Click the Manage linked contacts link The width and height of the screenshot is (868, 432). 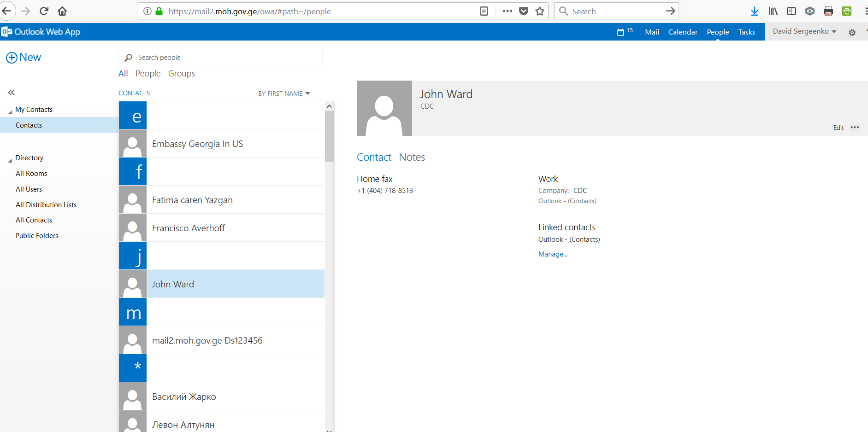553,254
